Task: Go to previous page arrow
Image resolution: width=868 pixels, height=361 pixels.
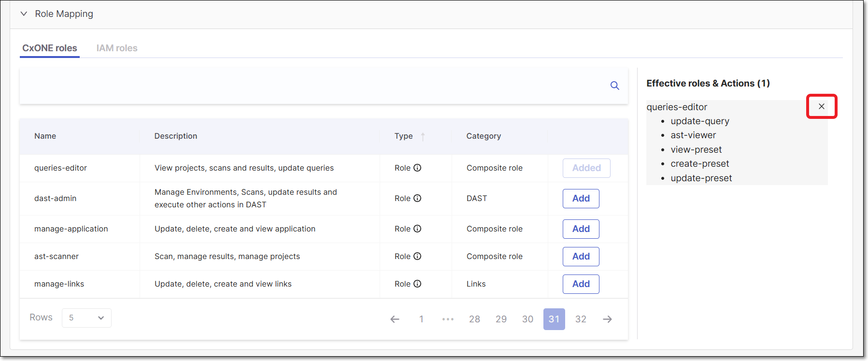Action: tap(395, 319)
